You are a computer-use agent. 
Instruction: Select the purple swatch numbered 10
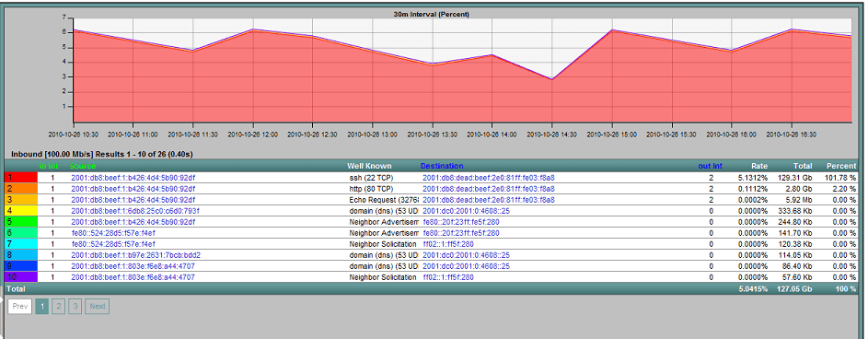click(20, 277)
